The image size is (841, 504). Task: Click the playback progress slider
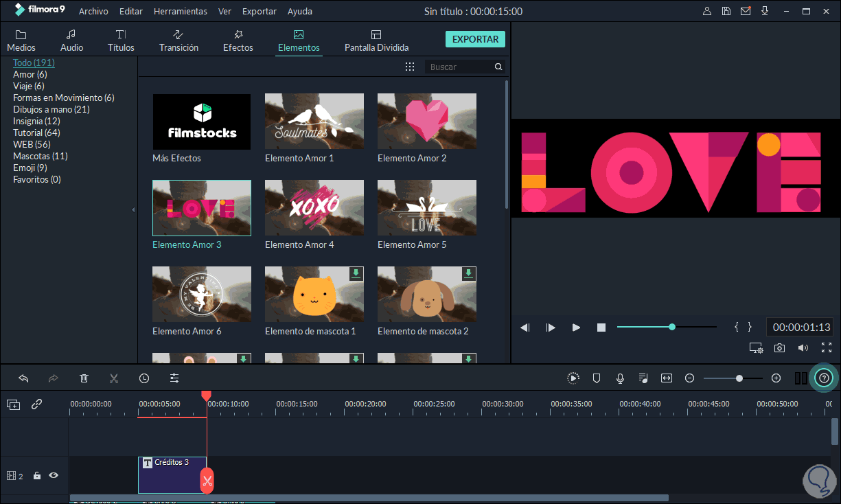tap(671, 327)
